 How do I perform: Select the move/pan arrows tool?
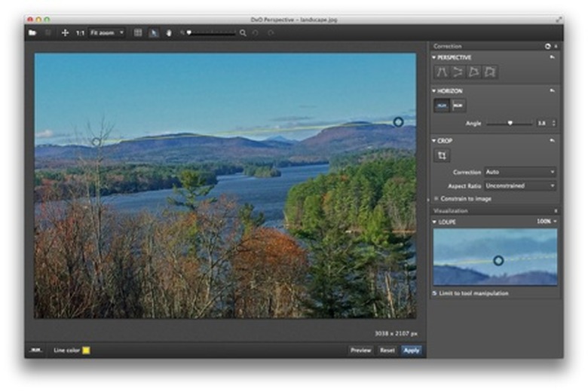[x=65, y=33]
